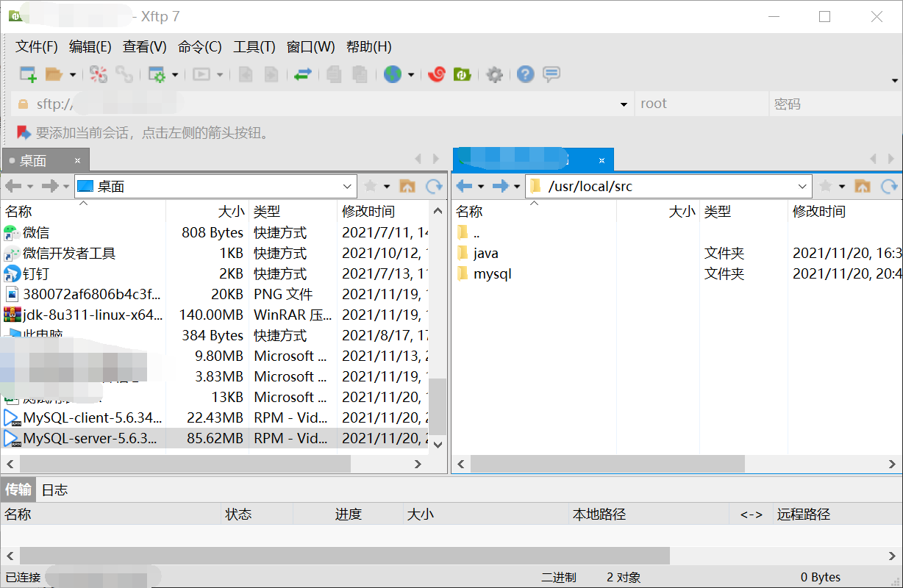Launch Xshell via red swirl icon

coord(437,74)
